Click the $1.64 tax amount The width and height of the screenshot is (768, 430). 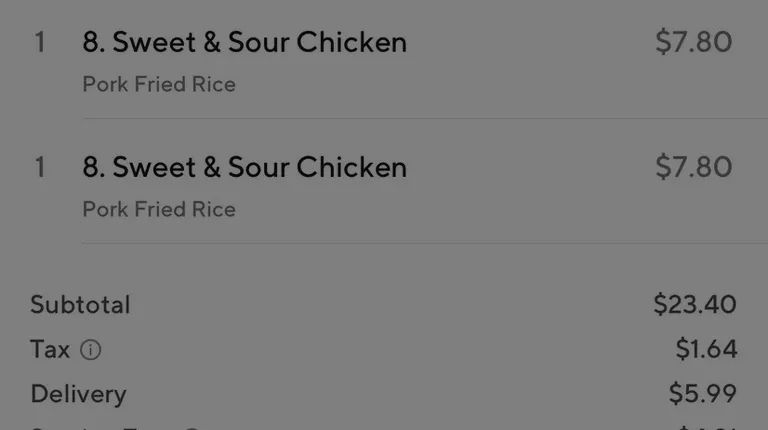[706, 350]
